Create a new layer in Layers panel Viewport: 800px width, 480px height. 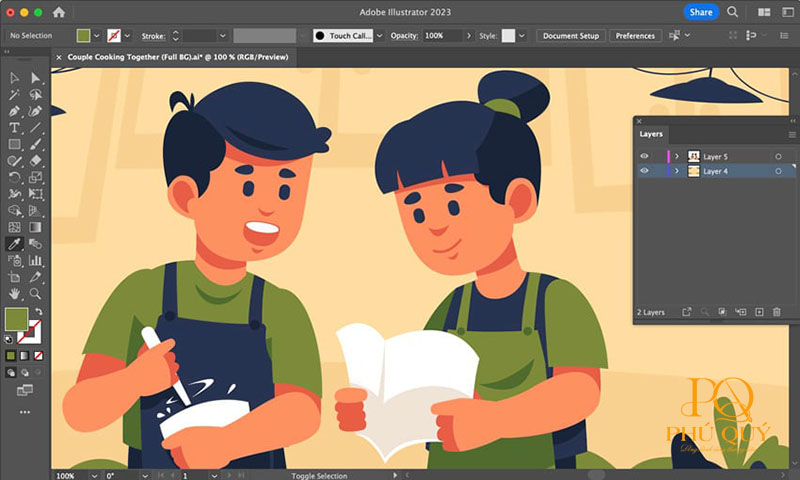pyautogui.click(x=759, y=313)
